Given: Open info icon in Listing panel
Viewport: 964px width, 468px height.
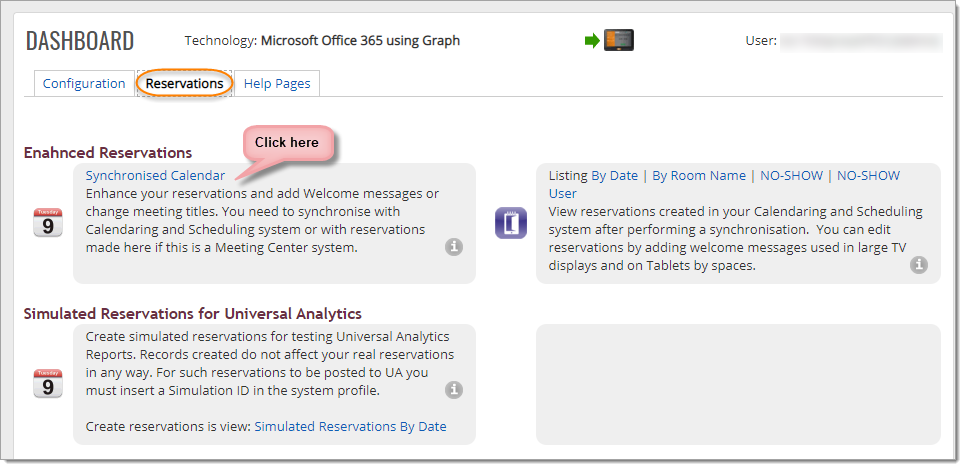Looking at the screenshot, I should click(x=919, y=265).
